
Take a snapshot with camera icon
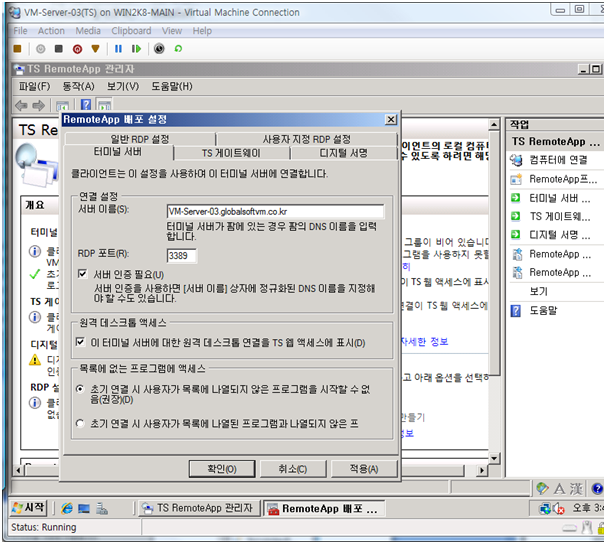tap(159, 49)
